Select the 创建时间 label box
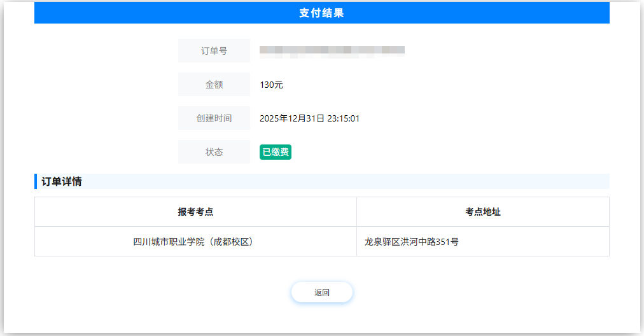 (214, 118)
